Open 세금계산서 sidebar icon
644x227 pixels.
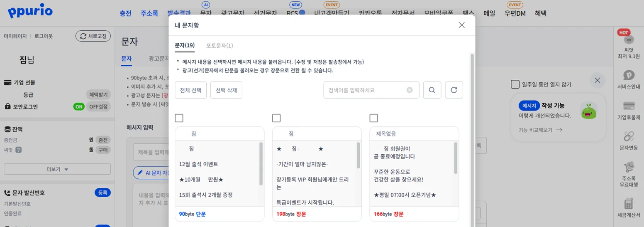[629, 208]
